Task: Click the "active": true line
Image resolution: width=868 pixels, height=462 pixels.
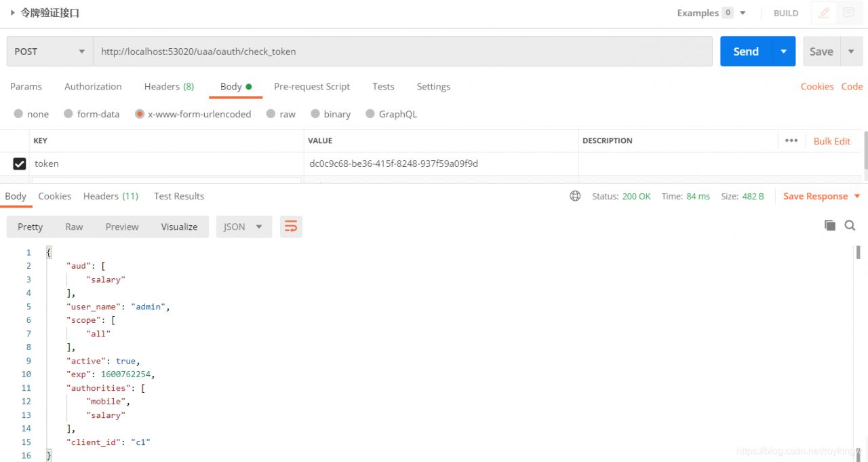Action: pos(103,361)
